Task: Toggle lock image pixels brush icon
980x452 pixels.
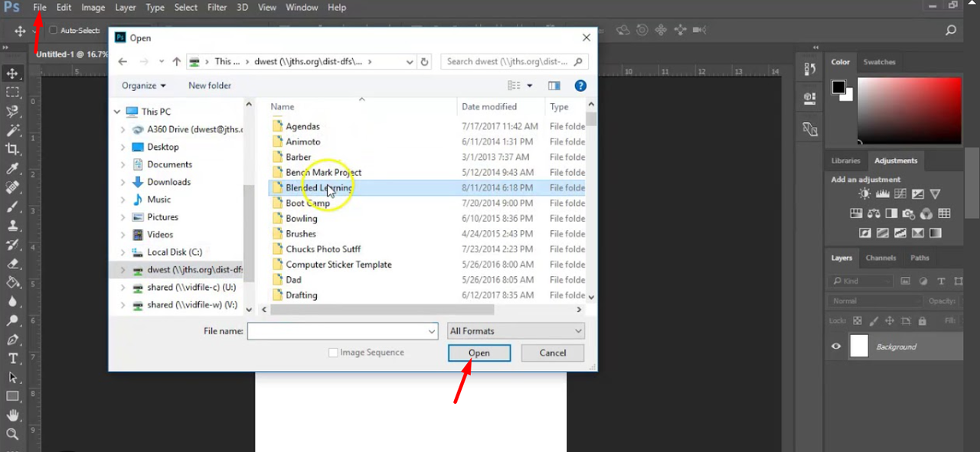Action: tap(874, 321)
